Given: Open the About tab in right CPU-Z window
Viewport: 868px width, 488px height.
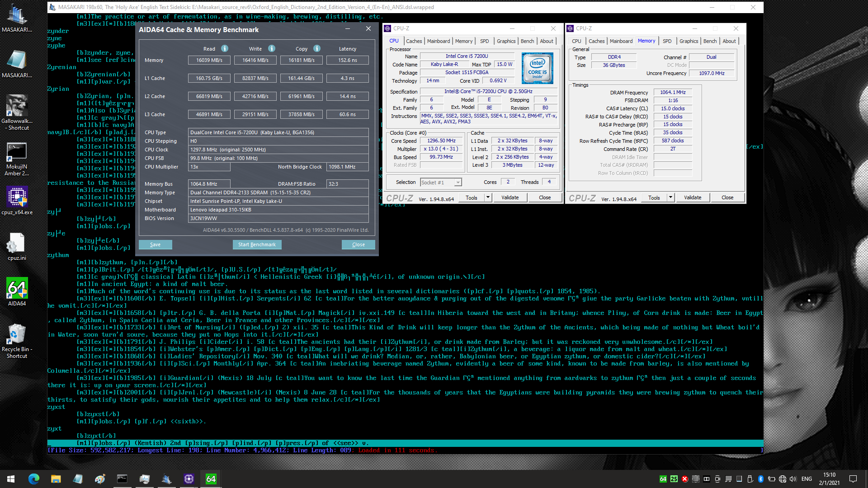Looking at the screenshot, I should click(729, 41).
